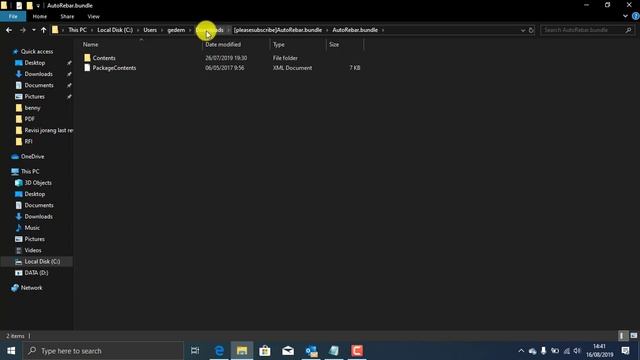The image size is (640, 360).
Task: Open 3D Objects under This PC
Action: click(x=38, y=183)
